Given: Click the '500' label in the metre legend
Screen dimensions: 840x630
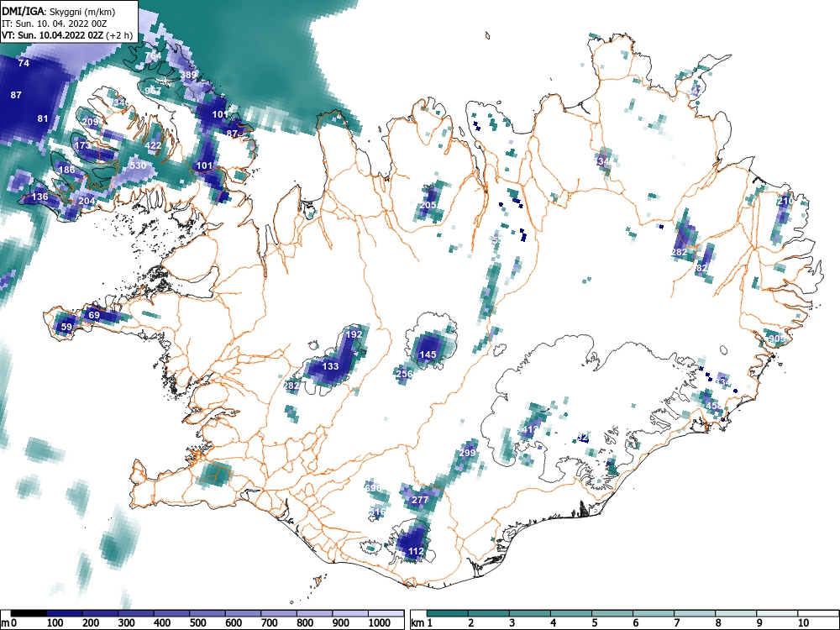Looking at the screenshot, I should point(197,623).
